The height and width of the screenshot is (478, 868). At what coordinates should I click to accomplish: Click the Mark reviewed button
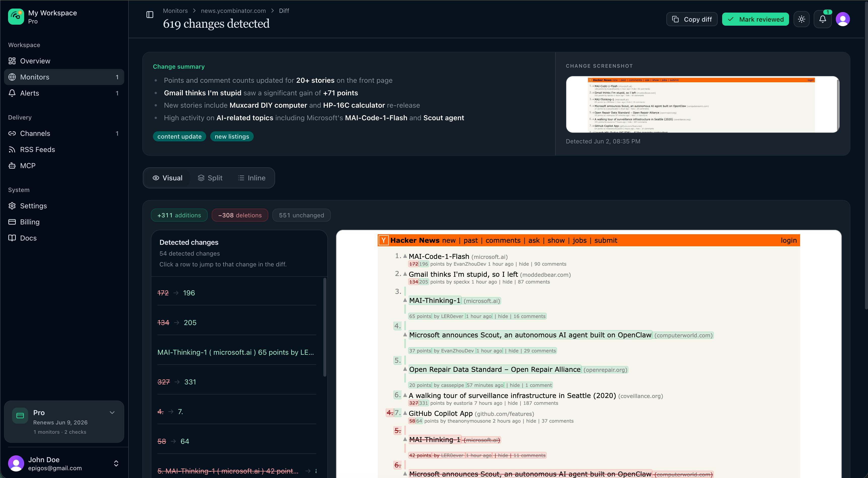[755, 19]
